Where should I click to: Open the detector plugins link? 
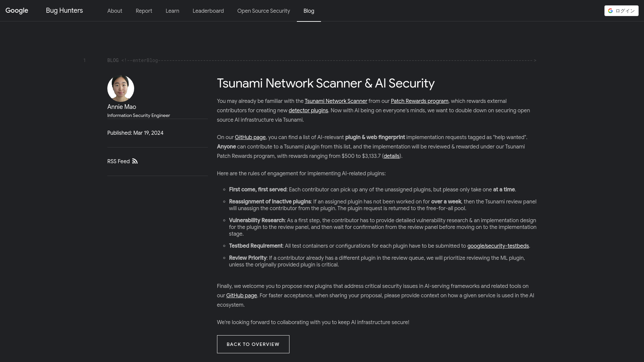click(308, 111)
